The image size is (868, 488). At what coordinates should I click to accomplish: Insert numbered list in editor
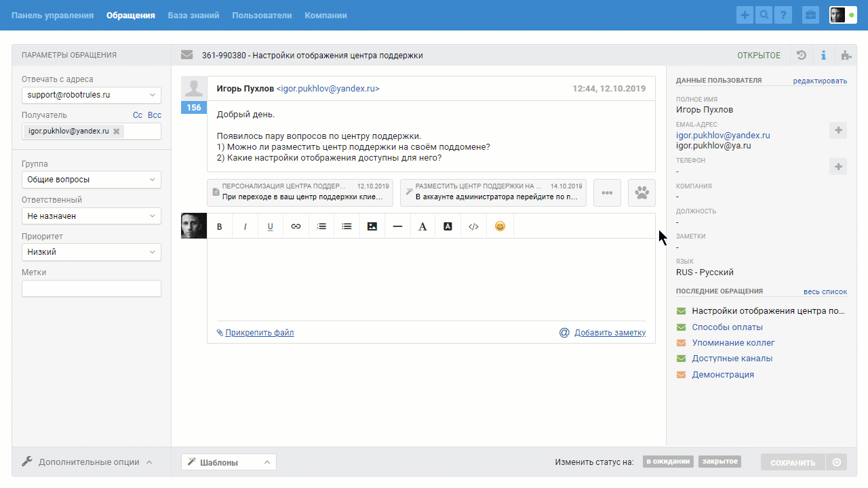(x=321, y=226)
